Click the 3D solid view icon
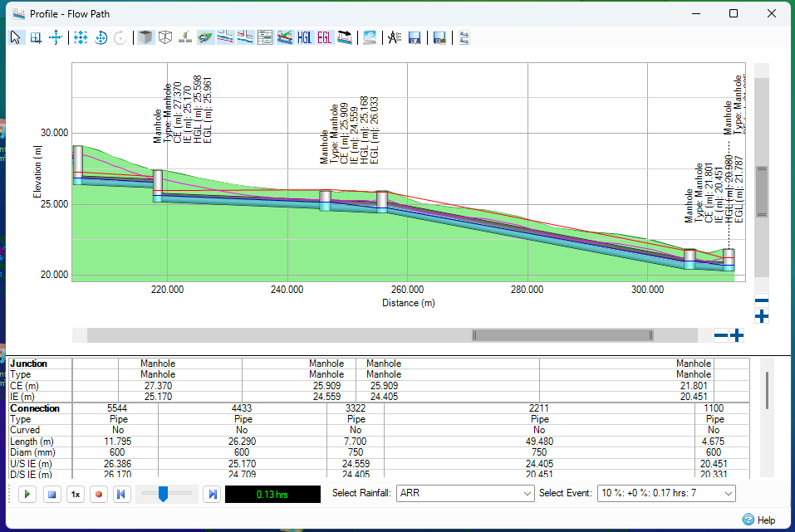Viewport: 795px width, 532px height. pyautogui.click(x=145, y=37)
